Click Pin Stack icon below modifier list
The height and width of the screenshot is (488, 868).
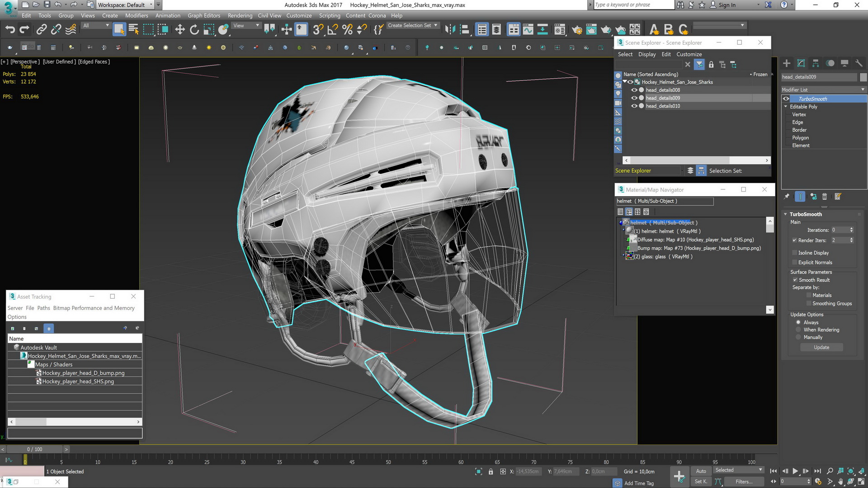(787, 197)
